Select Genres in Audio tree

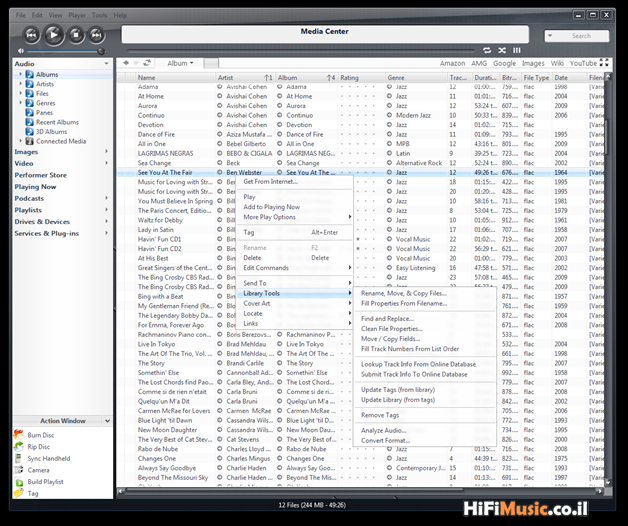coord(46,103)
